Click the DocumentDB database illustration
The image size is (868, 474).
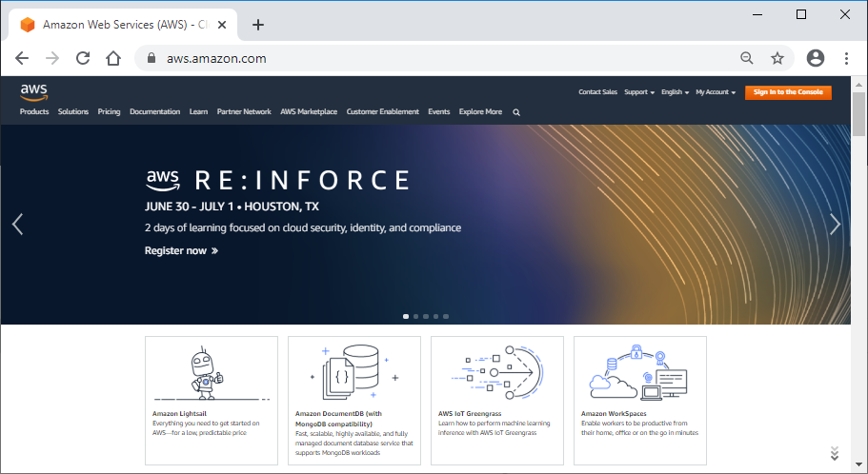pyautogui.click(x=354, y=371)
